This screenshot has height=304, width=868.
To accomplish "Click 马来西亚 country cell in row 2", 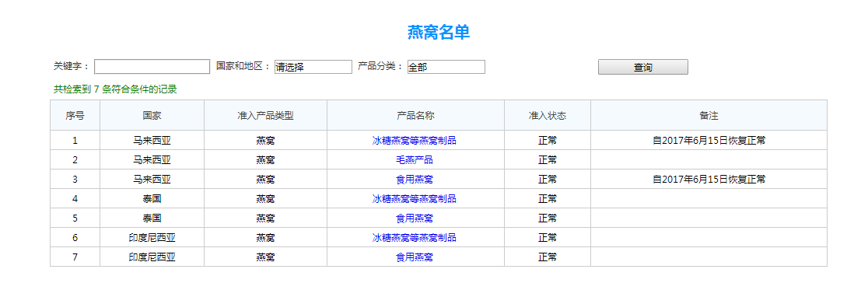I will [152, 160].
